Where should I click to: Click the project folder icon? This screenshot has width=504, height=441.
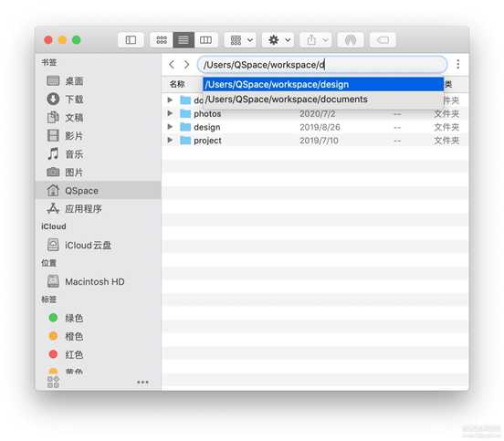click(185, 141)
